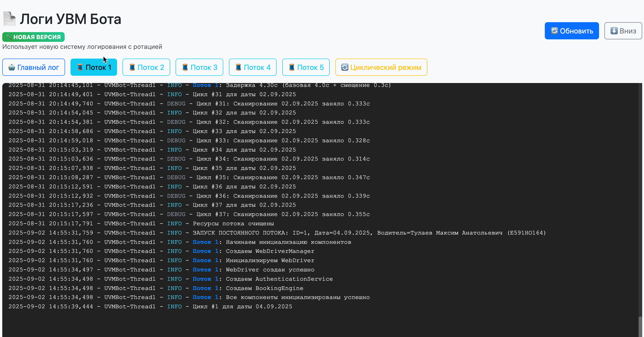The height and width of the screenshot is (337, 644).
Task: Enable Циклический режим view
Action: 381,67
